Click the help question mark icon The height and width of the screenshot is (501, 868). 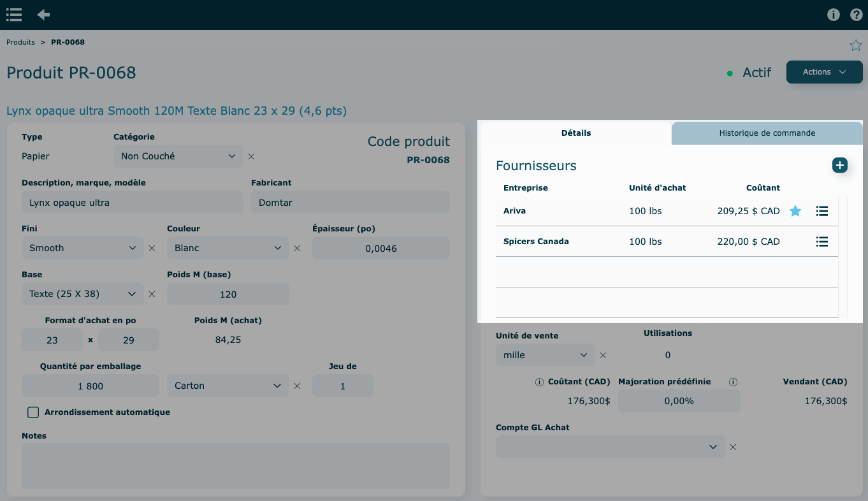pos(856,15)
